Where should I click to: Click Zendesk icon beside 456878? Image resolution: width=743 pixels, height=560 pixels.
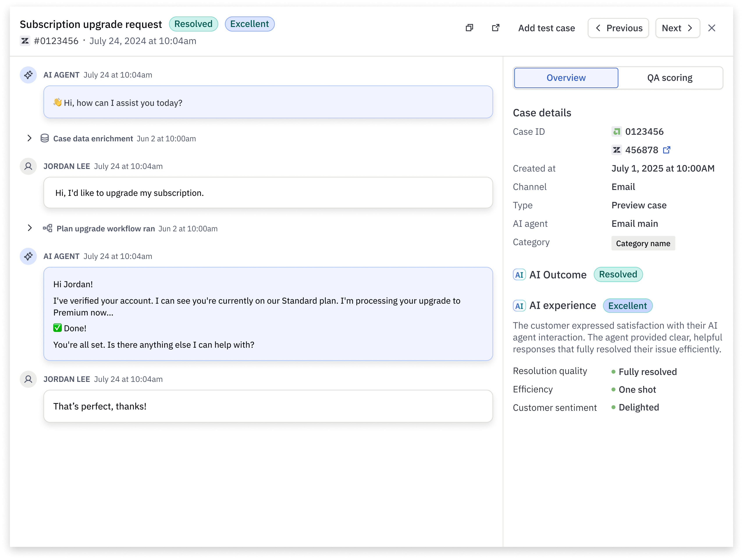coord(616,150)
